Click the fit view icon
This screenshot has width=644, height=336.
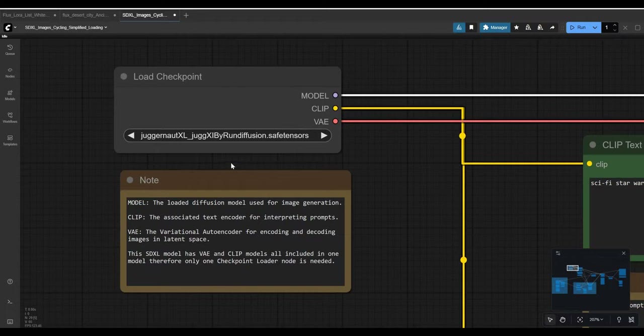pos(580,320)
